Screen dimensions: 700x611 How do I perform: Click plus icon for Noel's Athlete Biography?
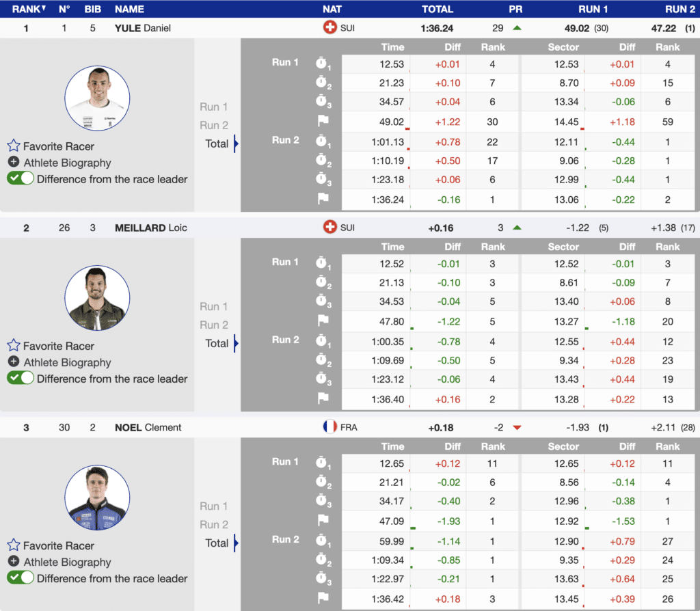coord(14,561)
